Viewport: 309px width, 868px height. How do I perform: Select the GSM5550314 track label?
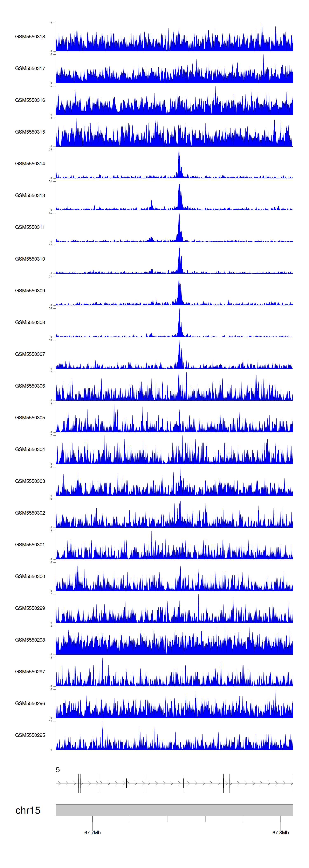[30, 164]
